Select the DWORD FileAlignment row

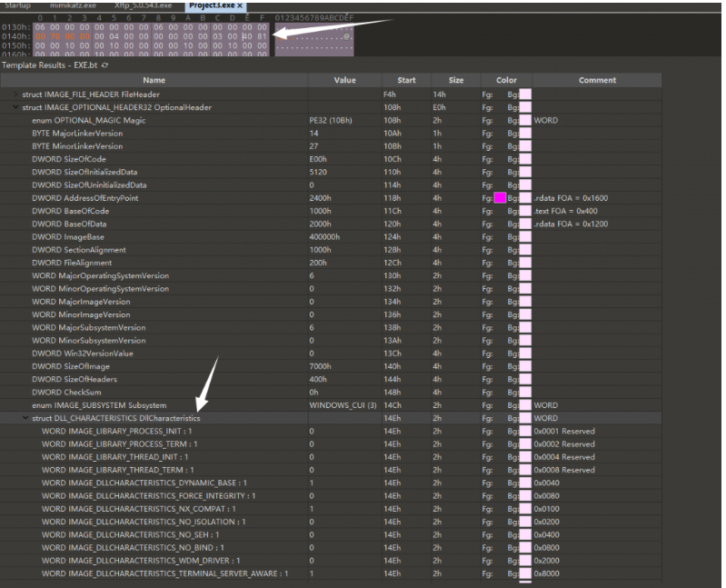pyautogui.click(x=331, y=263)
